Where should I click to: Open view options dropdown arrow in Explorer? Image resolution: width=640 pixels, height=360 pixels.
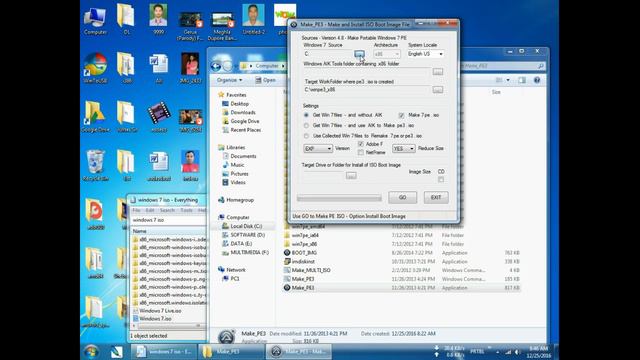508,80
